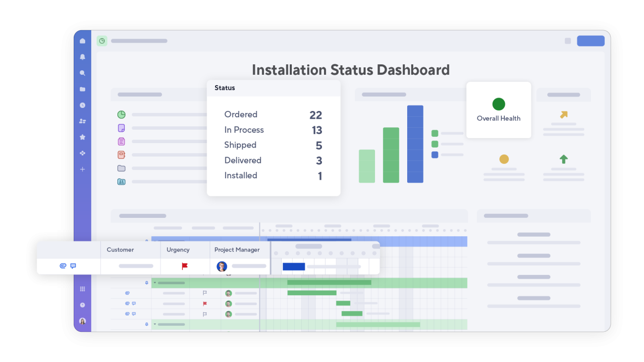Open the account avatar at the sidebar bottom
Viewport: 644px width, 362px height.
82,321
